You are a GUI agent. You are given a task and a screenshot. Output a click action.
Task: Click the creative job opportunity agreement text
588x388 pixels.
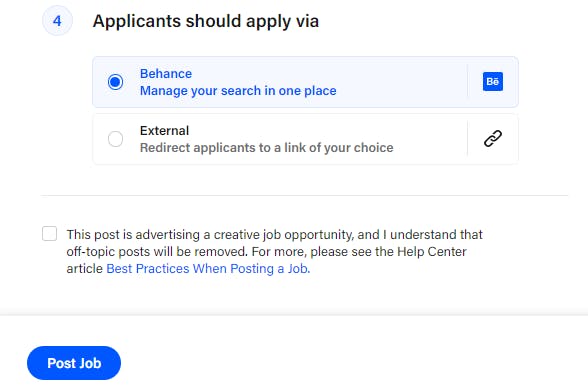pos(274,252)
